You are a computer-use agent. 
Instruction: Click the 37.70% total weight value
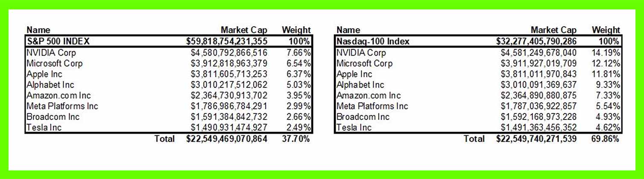(x=295, y=139)
